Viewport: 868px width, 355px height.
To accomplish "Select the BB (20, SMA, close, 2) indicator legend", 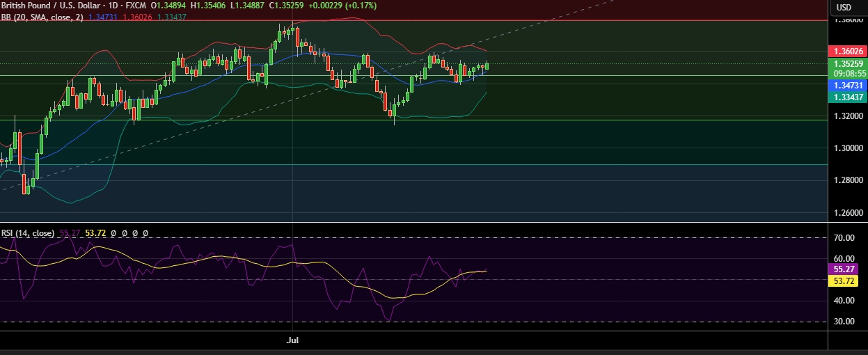I will 42,17.
